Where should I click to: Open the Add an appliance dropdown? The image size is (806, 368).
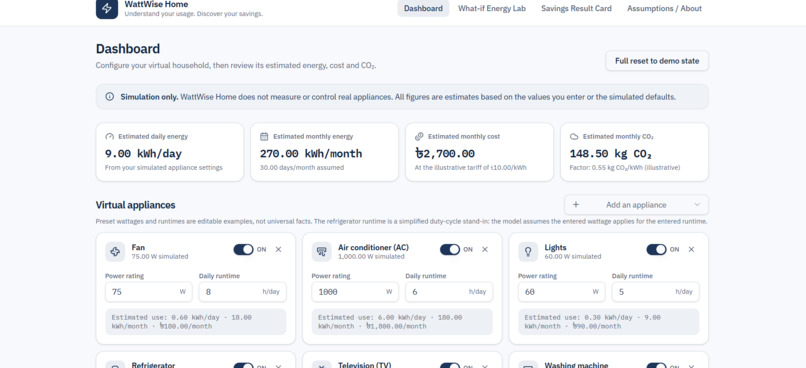point(636,205)
